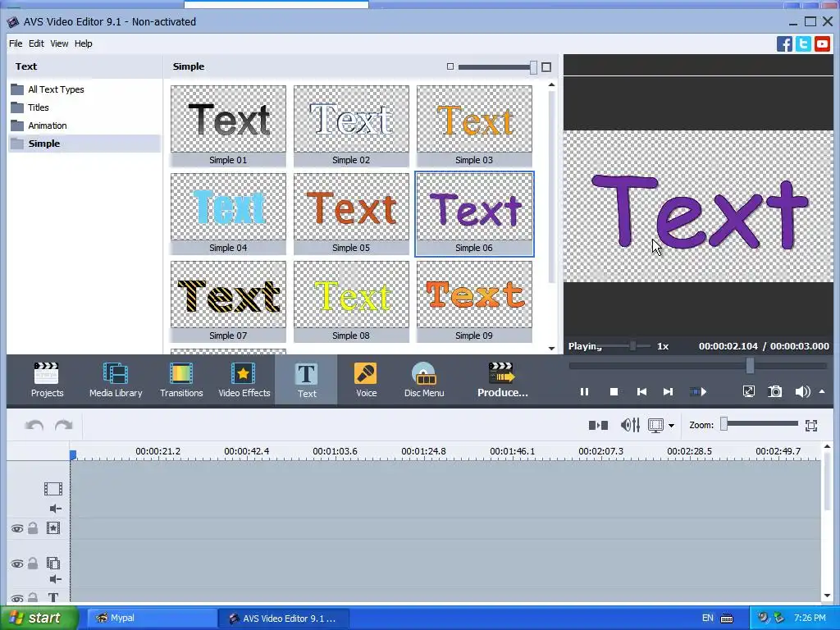Click the next scene playback icon

pyautogui.click(x=697, y=392)
